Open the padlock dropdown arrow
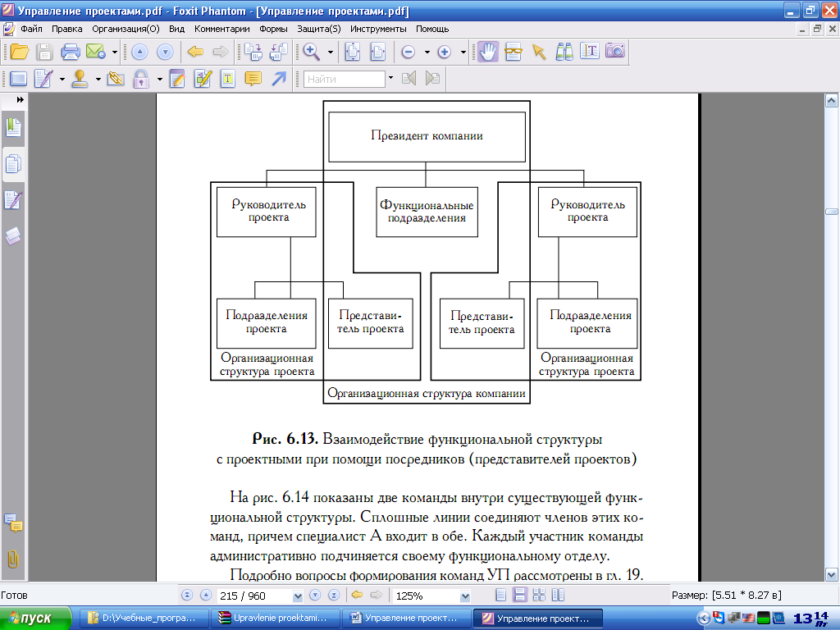The width and height of the screenshot is (840, 630). tap(160, 80)
